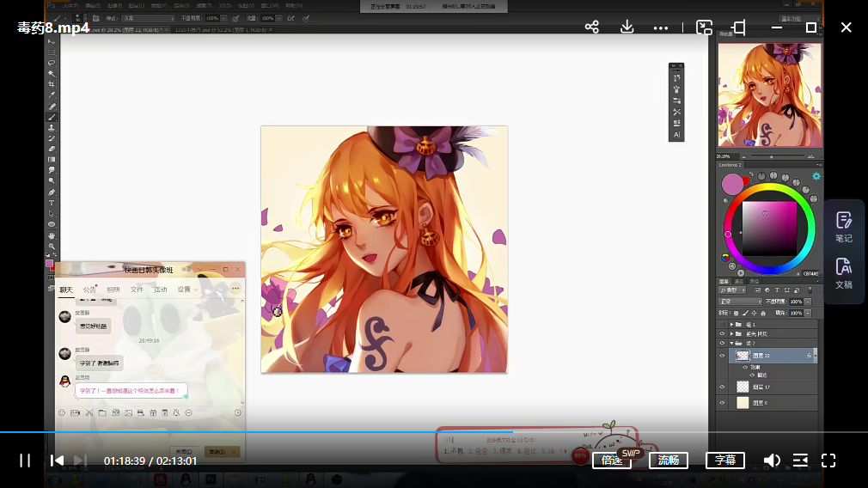Switch to second Photoshop document tab
Screen dimensions: 868x488
223,30
